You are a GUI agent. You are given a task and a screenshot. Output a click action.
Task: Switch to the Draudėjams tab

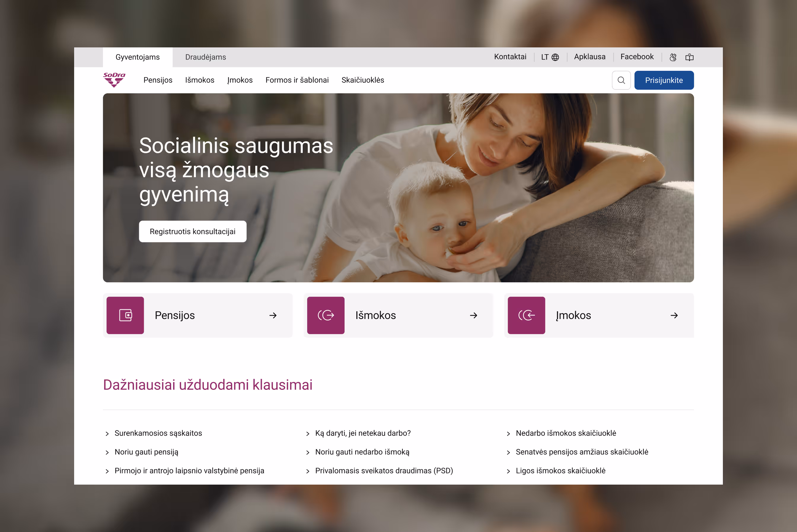coord(205,57)
